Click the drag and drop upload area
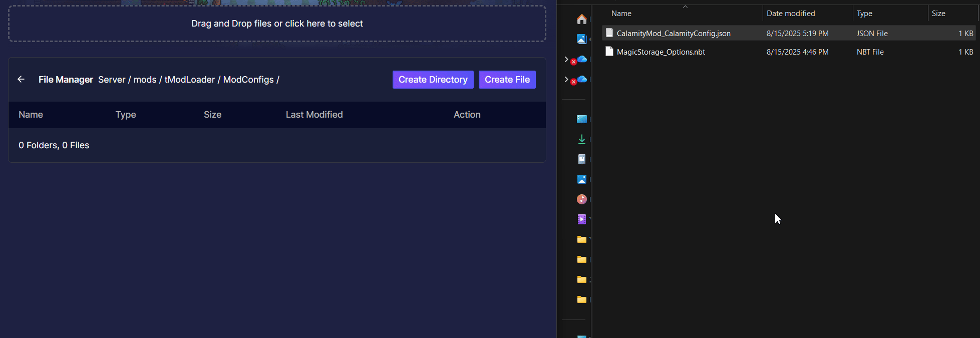The image size is (980, 338). (x=277, y=24)
